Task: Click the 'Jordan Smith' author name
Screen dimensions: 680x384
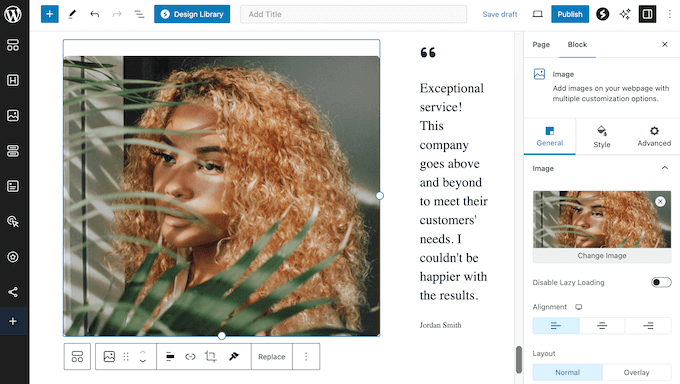Action: (x=440, y=325)
